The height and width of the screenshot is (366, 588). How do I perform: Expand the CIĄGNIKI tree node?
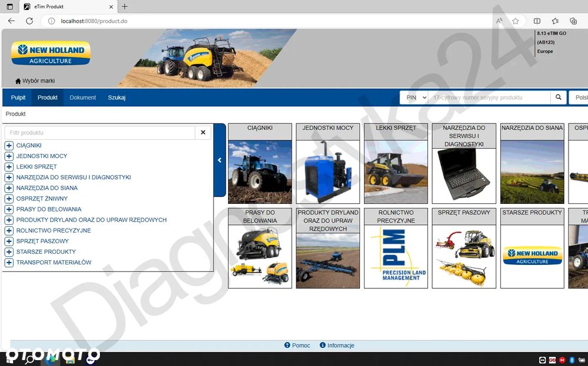(9, 145)
